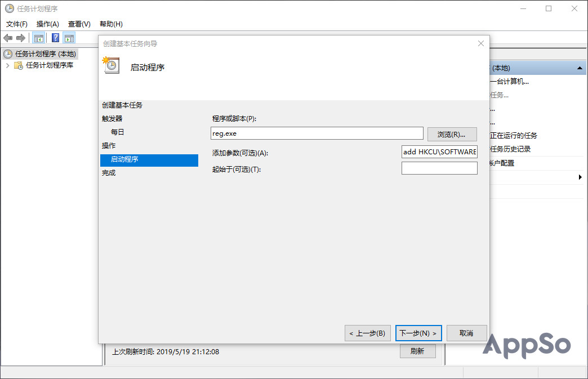Open the 查看(V) menu
This screenshot has height=379, width=588.
point(79,24)
